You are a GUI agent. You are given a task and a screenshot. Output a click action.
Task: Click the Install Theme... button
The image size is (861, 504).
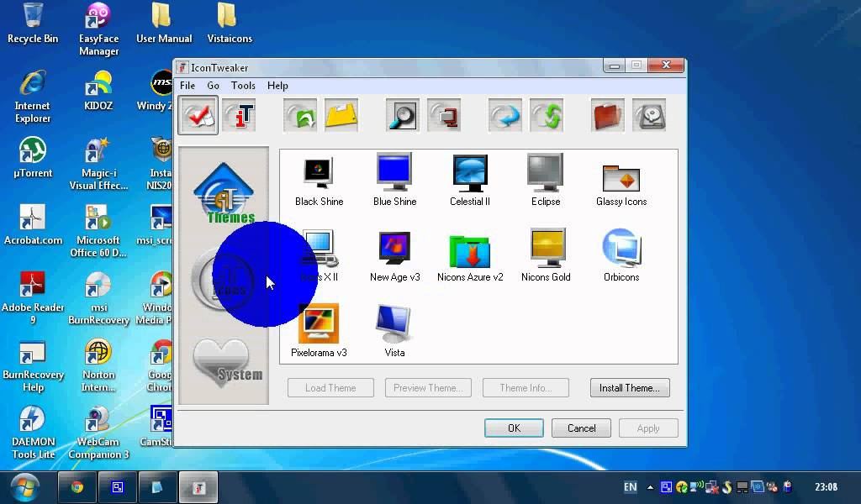pos(630,388)
